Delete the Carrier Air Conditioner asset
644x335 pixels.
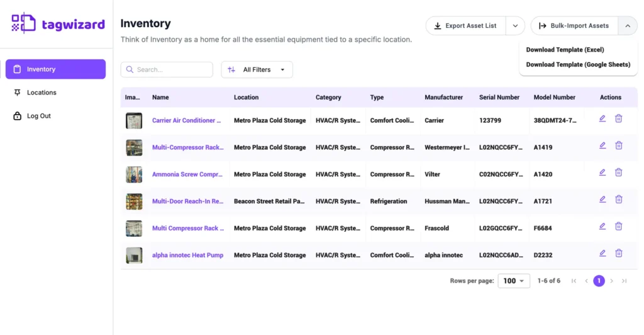pyautogui.click(x=619, y=119)
